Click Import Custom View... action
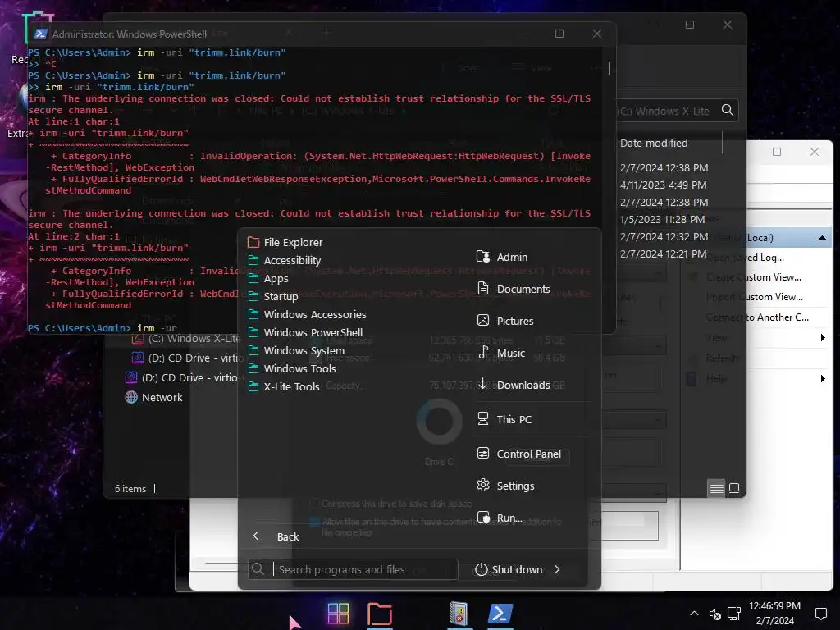This screenshot has height=630, width=840. click(x=754, y=297)
